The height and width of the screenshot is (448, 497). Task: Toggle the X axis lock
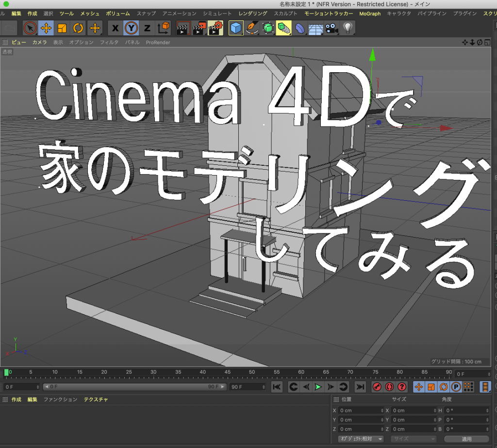click(x=116, y=28)
